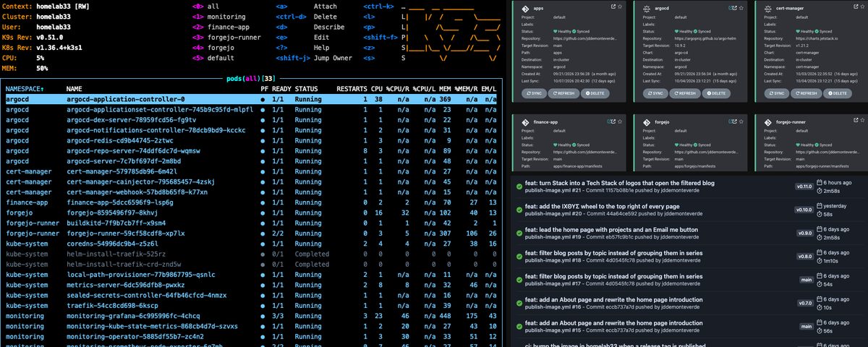The image size is (868, 347).
Task: Select metrics-server-6dc596dfb8-pwxkz pod row
Action: click(250, 286)
